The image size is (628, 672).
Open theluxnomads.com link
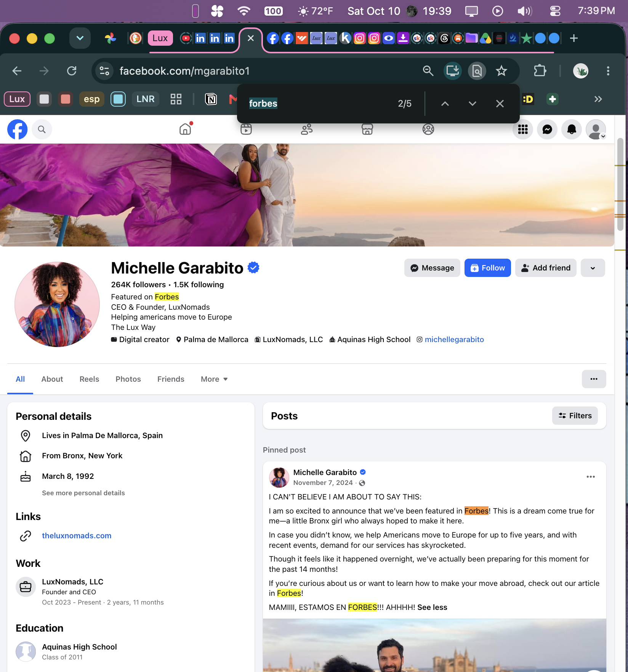coord(77,536)
